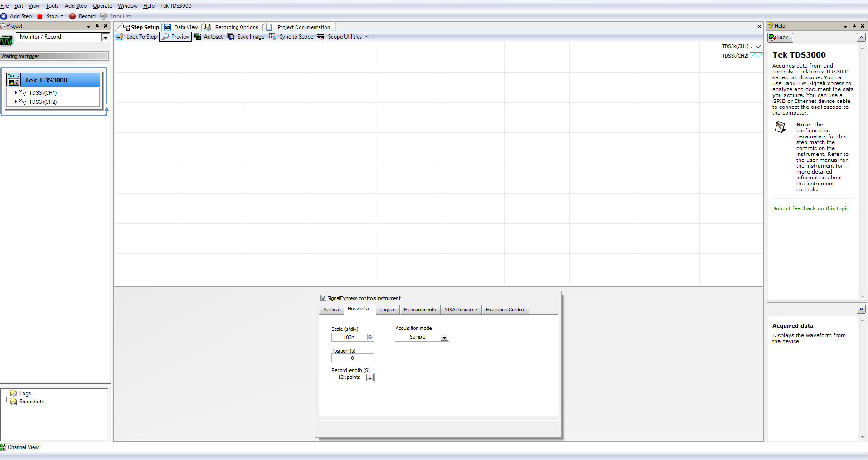This screenshot has height=460, width=868.
Task: Open the View menu
Action: pos(34,6)
